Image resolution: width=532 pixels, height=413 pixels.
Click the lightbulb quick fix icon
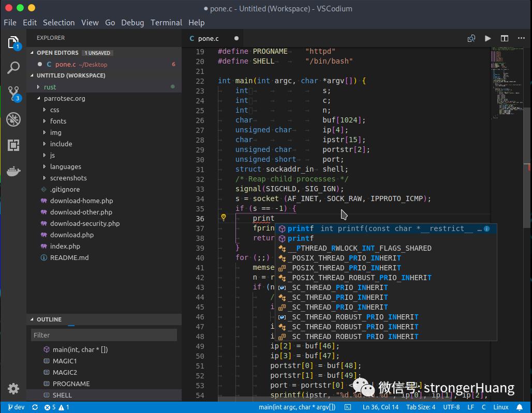(223, 218)
